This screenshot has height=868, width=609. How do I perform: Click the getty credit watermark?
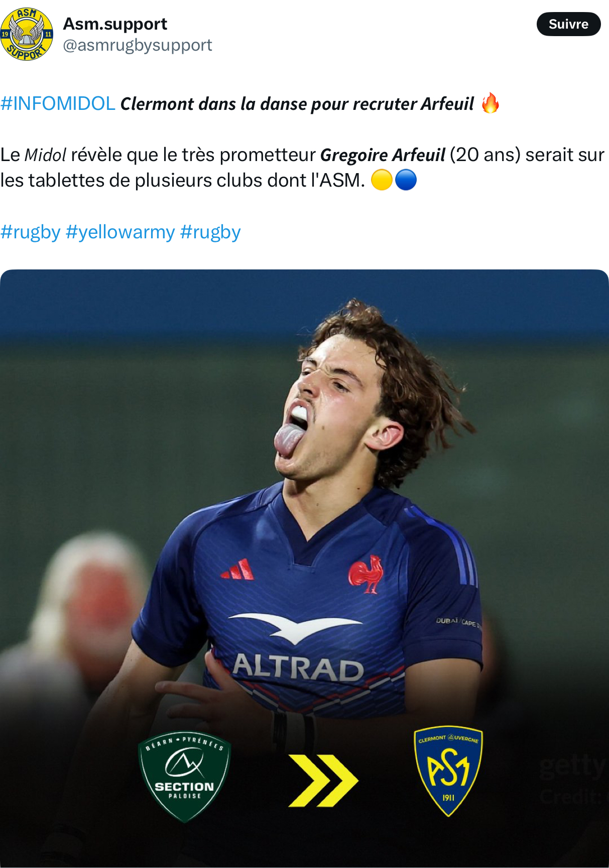tap(572, 780)
